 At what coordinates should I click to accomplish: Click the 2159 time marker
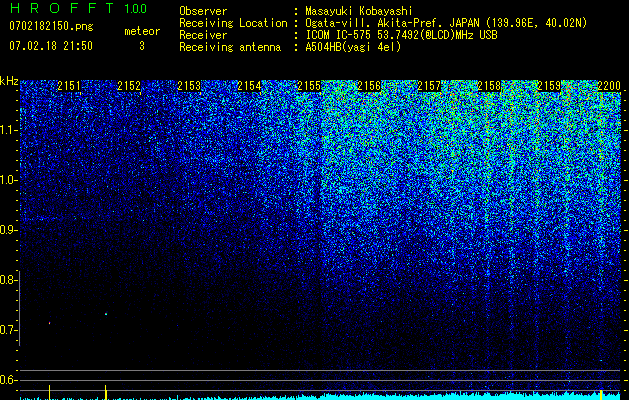[549, 86]
